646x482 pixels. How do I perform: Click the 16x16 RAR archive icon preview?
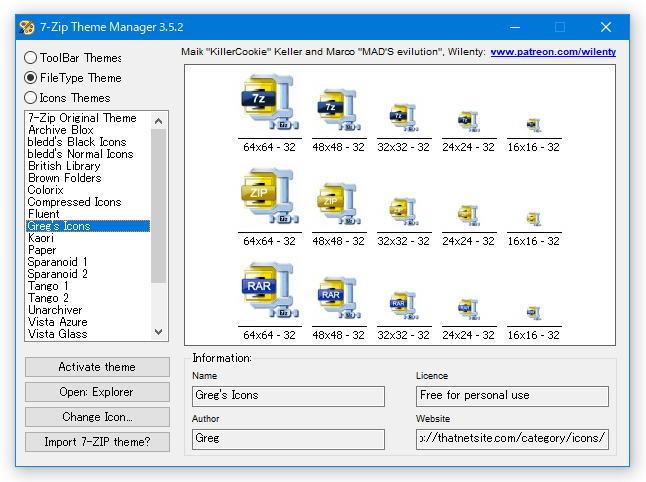(534, 313)
